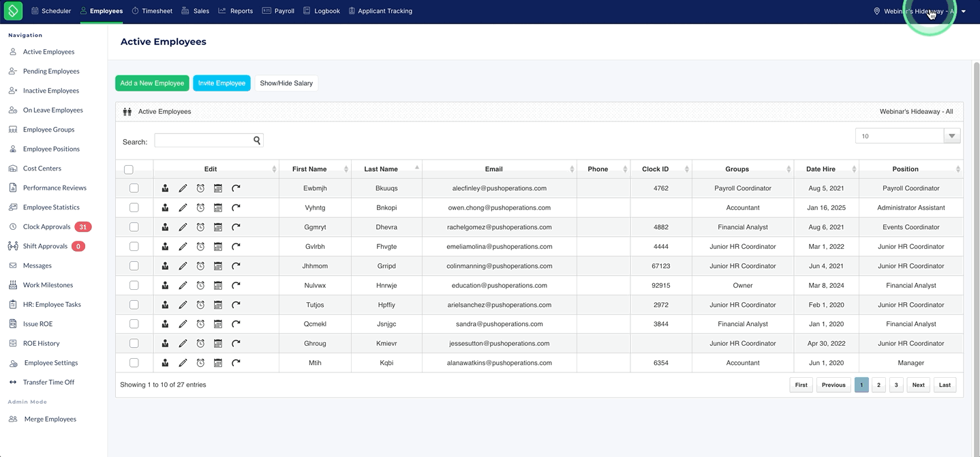Open the entries-per-page dropdown showing 10

pyautogui.click(x=908, y=136)
